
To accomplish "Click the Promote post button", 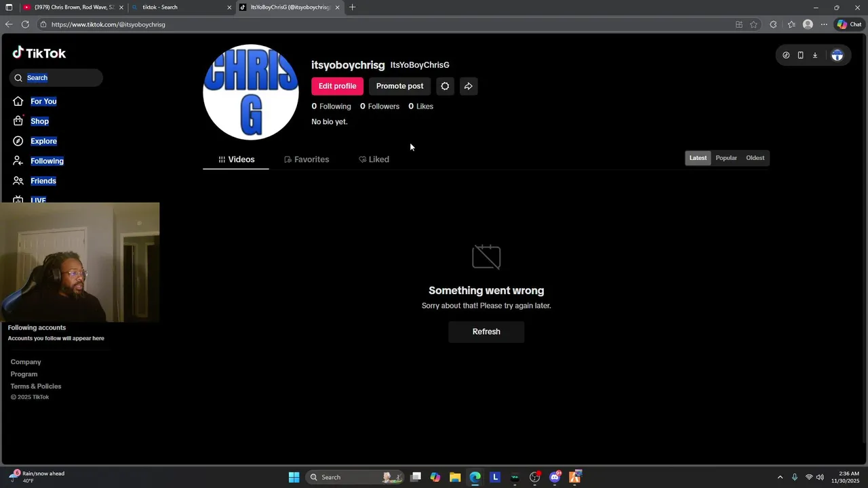I will [x=399, y=86].
